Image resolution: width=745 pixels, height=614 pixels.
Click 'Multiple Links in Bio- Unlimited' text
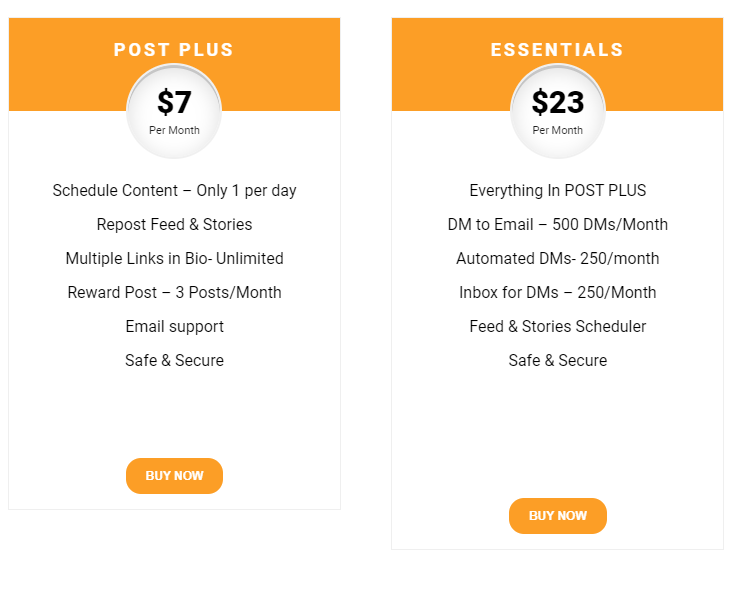(174, 258)
